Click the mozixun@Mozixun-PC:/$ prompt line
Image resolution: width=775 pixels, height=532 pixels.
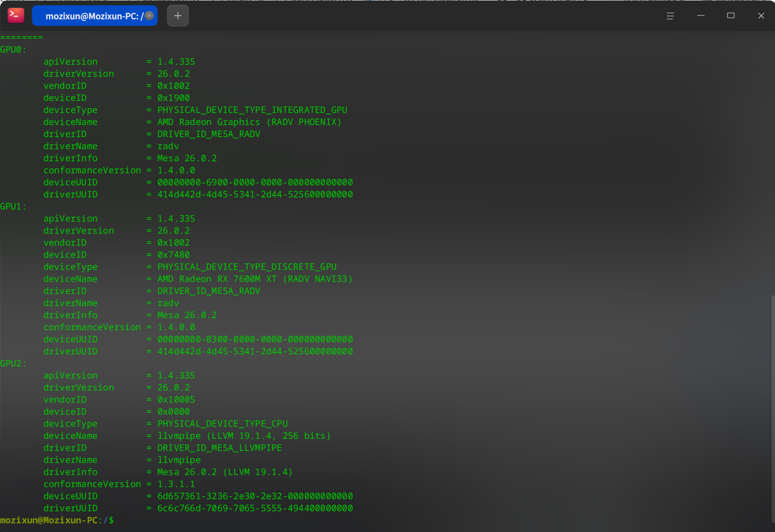pyautogui.click(x=57, y=520)
